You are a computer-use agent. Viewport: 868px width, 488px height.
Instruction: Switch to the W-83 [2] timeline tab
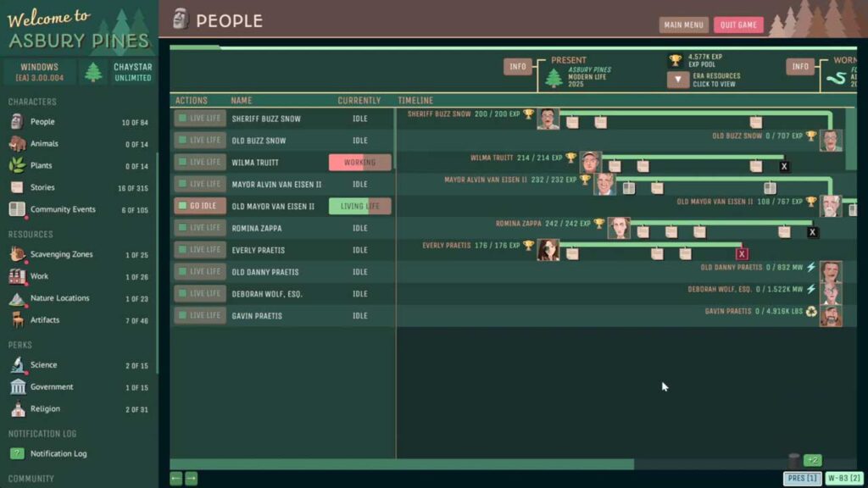[843, 479]
